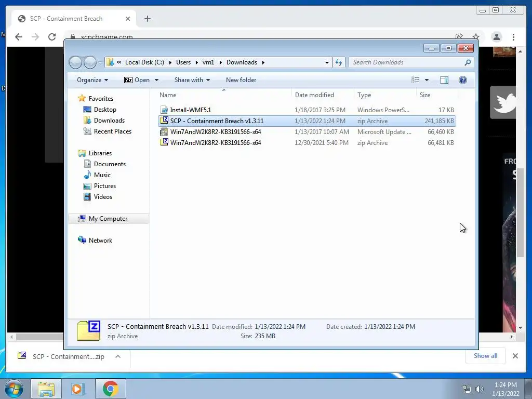
Task: Bookmark this page with Chrome star
Action: 476,37
